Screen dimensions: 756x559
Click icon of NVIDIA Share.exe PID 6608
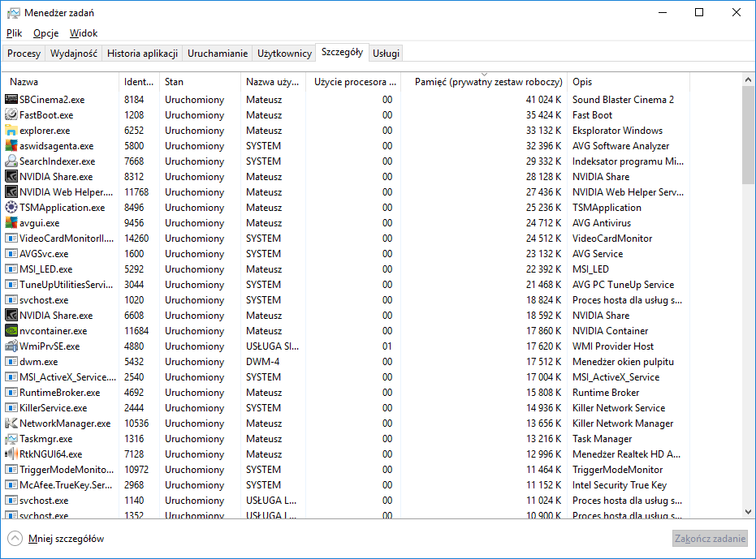tap(11, 315)
